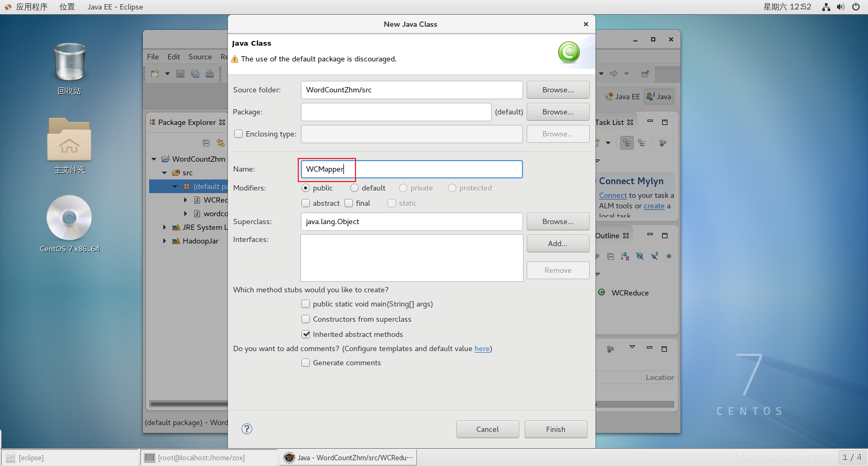
Task: Expand the wordcount file tree node
Action: (x=185, y=214)
